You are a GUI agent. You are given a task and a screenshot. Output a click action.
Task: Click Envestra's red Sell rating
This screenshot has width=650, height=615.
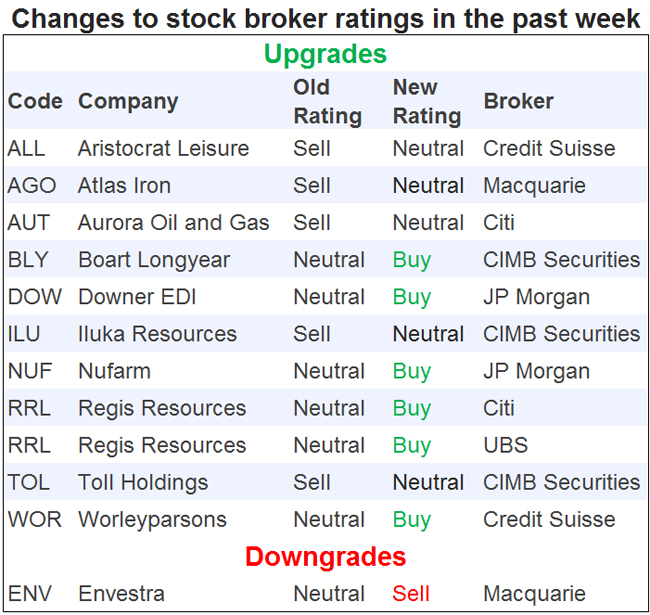pyautogui.click(x=411, y=593)
